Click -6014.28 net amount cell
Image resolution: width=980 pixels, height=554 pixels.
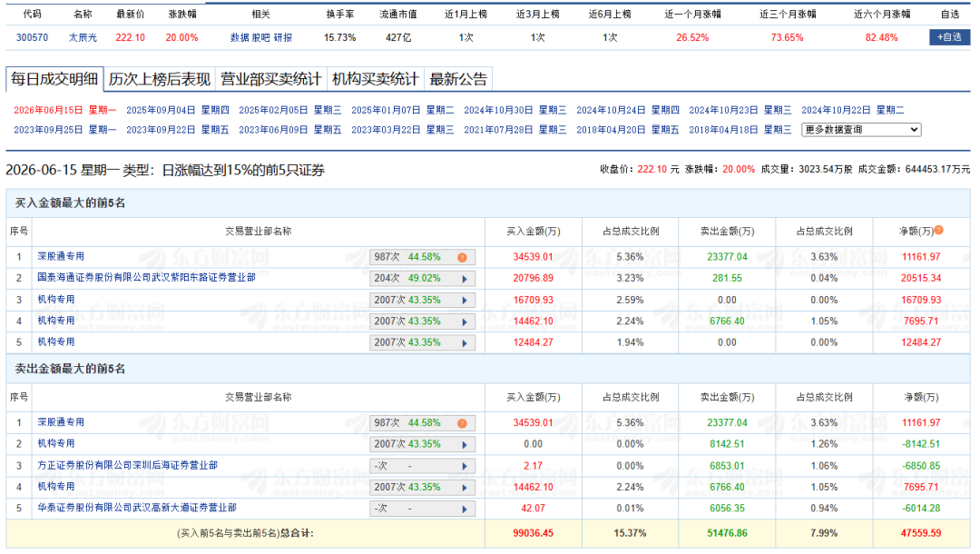point(921,509)
